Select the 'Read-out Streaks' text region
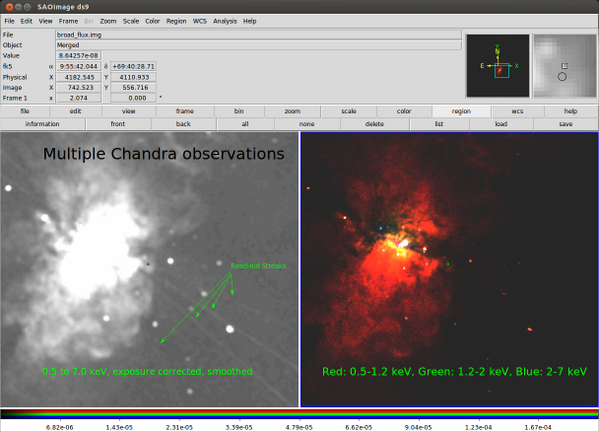Screen dimensions: 599x432 click(258, 266)
